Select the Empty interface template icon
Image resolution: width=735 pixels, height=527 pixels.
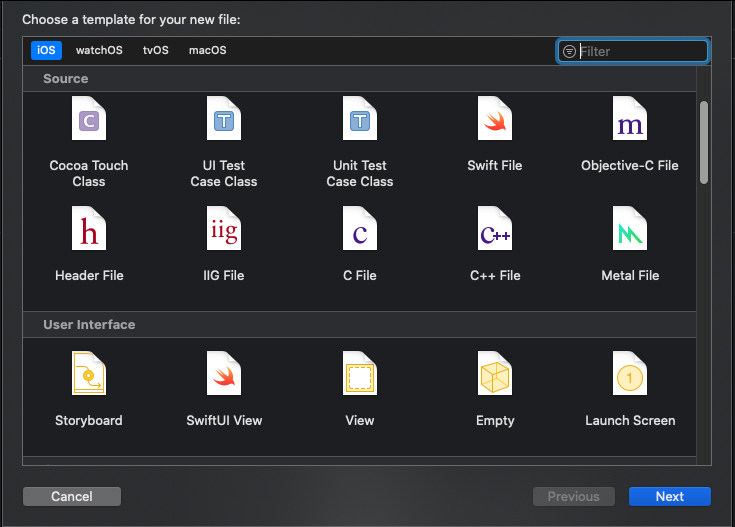(495, 373)
